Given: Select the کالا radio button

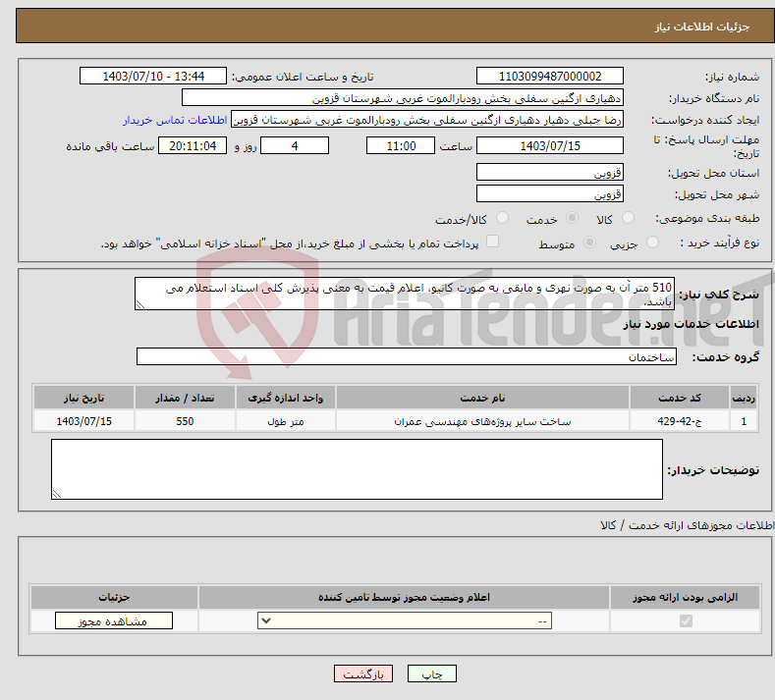Looking at the screenshot, I should 628,217.
